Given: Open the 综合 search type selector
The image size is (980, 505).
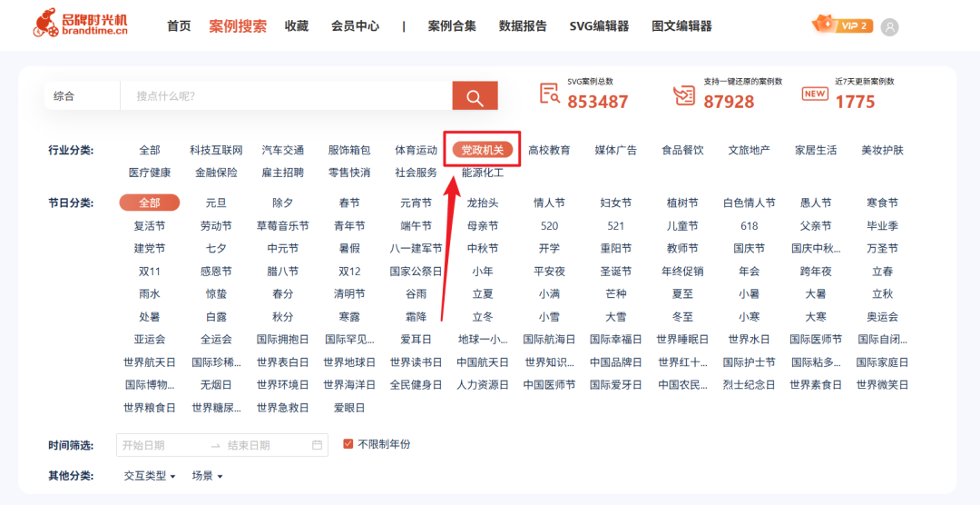Looking at the screenshot, I should coord(82,95).
